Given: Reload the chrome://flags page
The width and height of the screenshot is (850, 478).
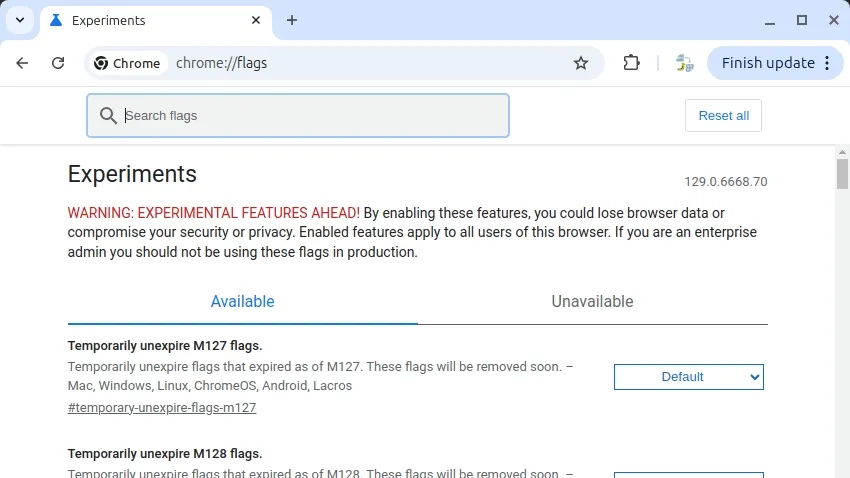Looking at the screenshot, I should point(58,63).
